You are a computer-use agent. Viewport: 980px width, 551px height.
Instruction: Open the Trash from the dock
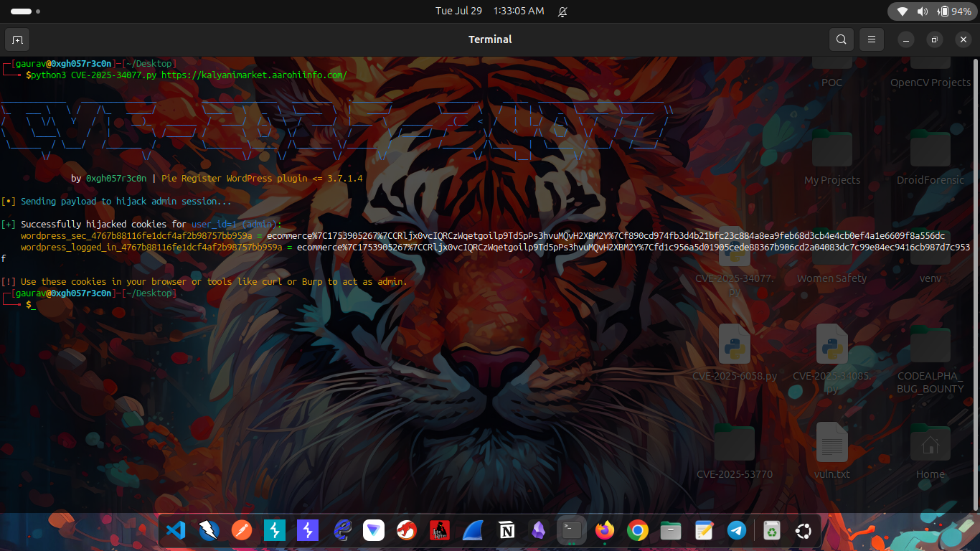[771, 530]
